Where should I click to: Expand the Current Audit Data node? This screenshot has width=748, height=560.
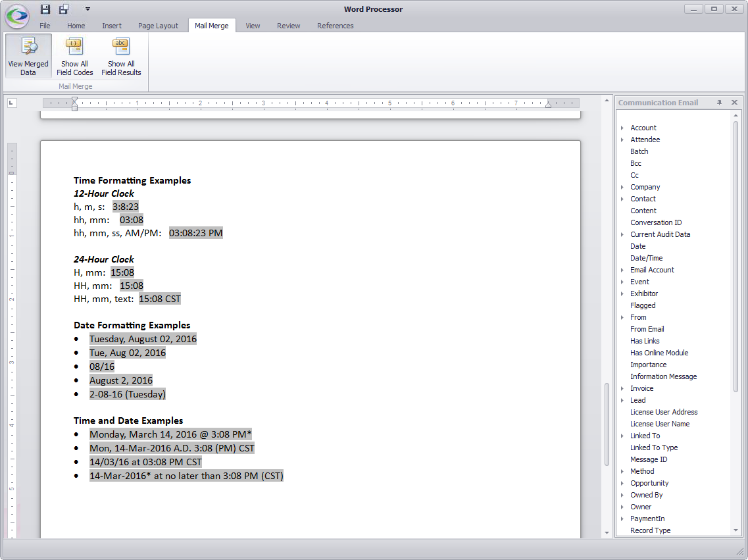coord(622,235)
